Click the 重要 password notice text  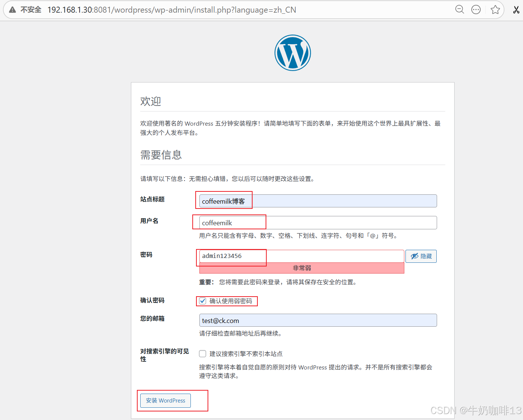tap(279, 282)
